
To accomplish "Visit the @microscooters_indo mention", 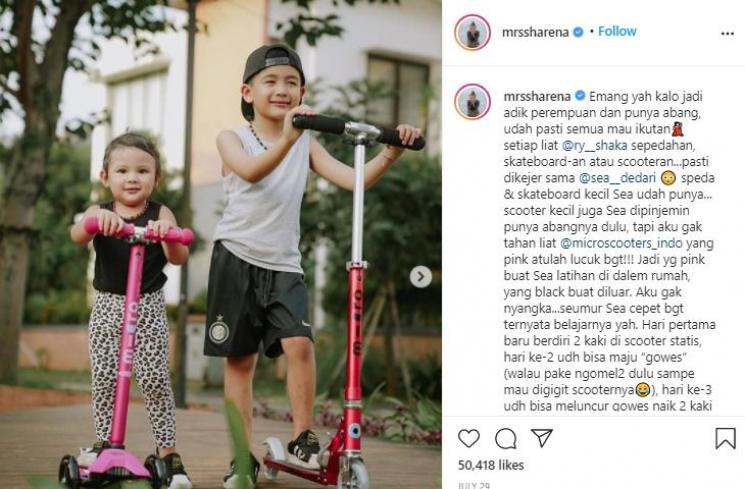I will coord(621,243).
